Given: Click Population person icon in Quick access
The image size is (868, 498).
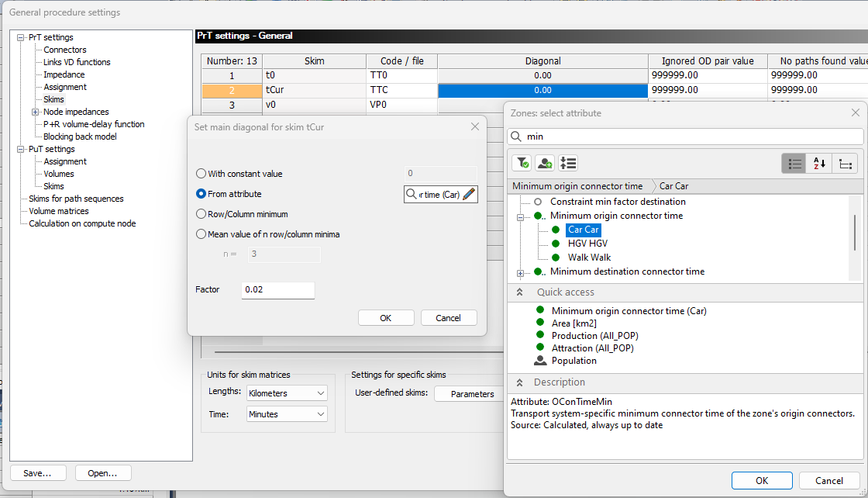Looking at the screenshot, I should [x=540, y=361].
